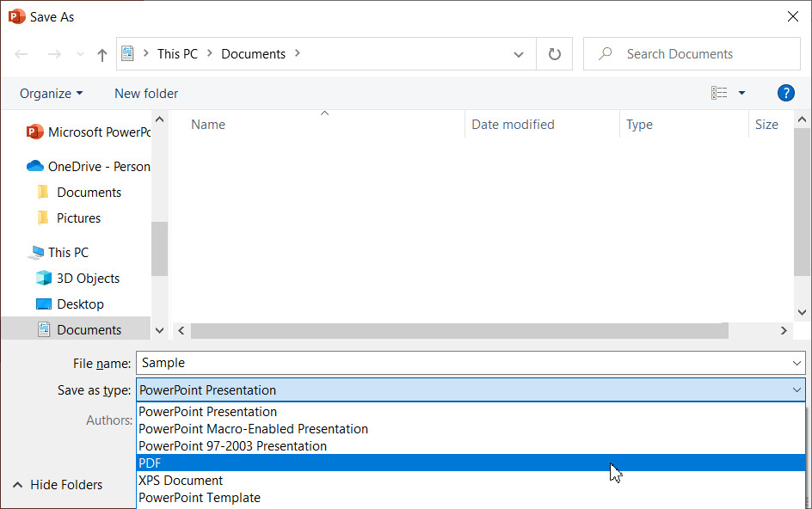
Task: Click horizontal scroll left arrow
Action: [181, 330]
